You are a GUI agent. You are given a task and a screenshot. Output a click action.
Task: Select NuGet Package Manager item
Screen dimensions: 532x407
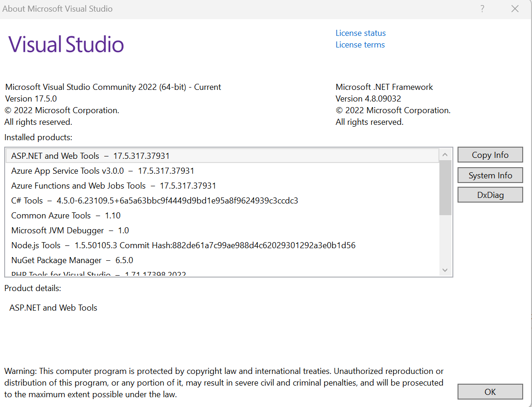pyautogui.click(x=72, y=260)
